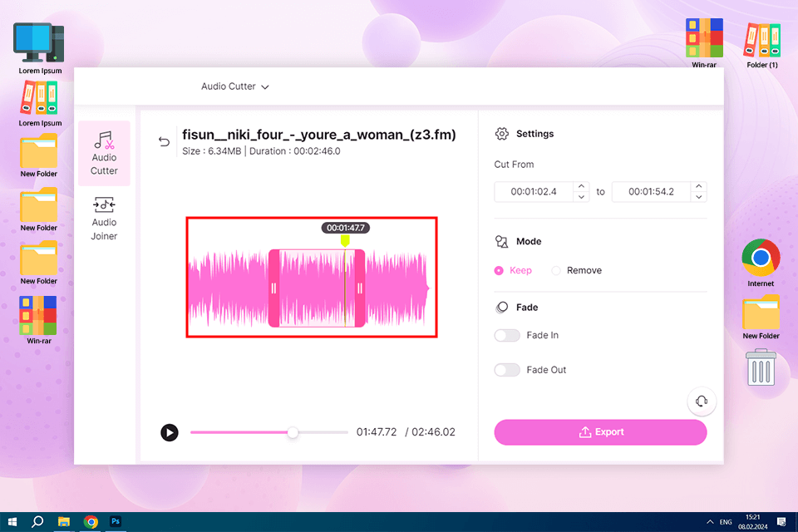
Task: Open the notification center icon
Action: [781, 522]
